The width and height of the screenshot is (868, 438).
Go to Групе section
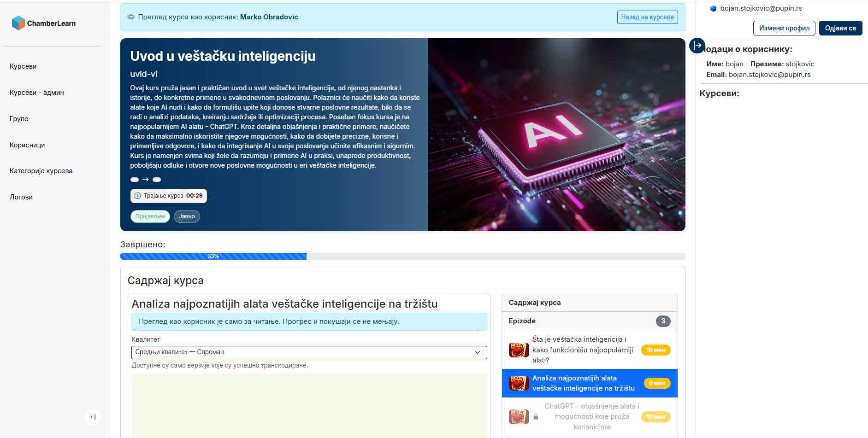tap(19, 119)
